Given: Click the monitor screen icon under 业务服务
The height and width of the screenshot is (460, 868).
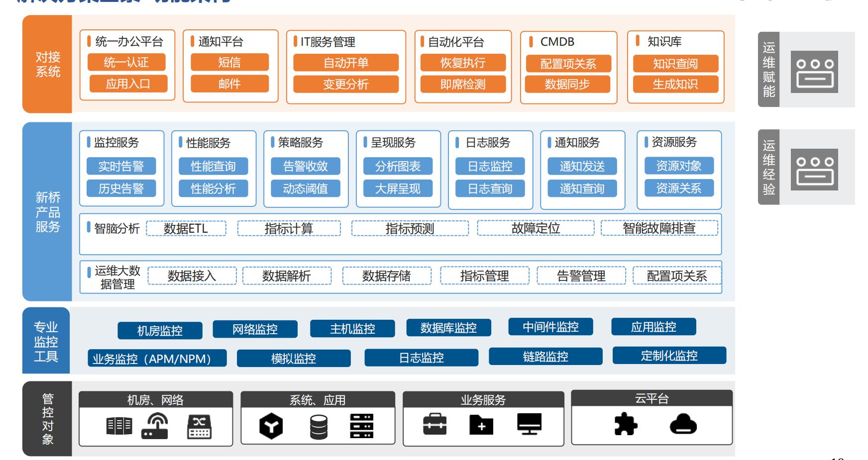Looking at the screenshot, I should coord(529,424).
